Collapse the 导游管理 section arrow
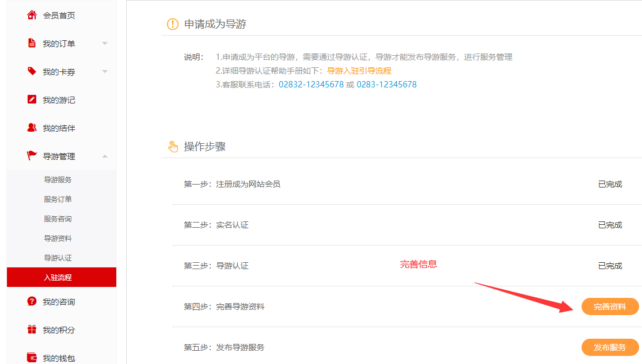This screenshot has width=642, height=364. tap(105, 156)
